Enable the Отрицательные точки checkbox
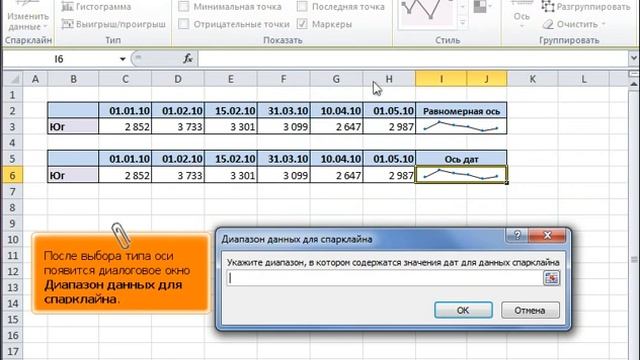The height and width of the screenshot is (360, 640). point(184,24)
